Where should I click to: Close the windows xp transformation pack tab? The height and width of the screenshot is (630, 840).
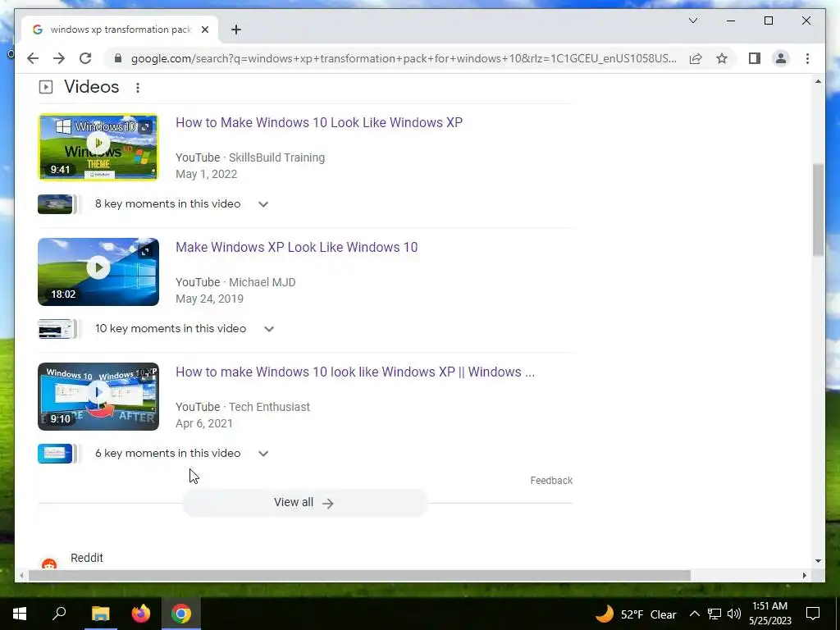(204, 30)
